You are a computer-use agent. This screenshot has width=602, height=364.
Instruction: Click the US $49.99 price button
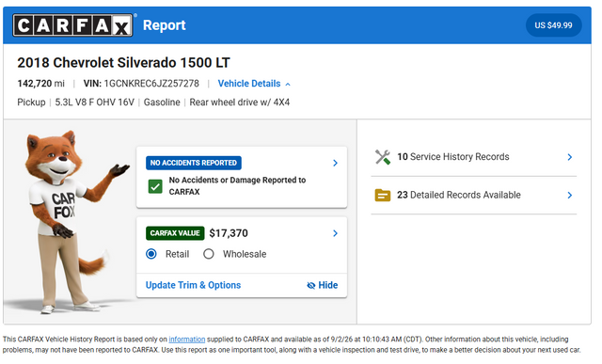pyautogui.click(x=553, y=25)
